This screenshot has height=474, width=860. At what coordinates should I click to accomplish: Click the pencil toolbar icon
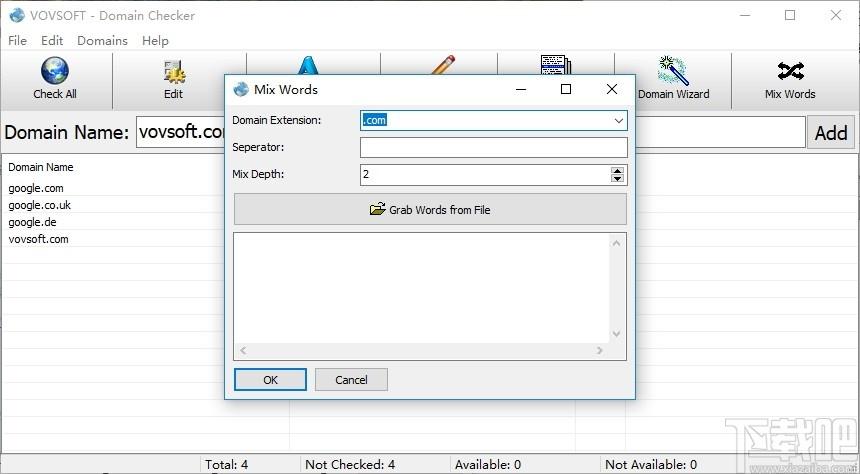[443, 64]
